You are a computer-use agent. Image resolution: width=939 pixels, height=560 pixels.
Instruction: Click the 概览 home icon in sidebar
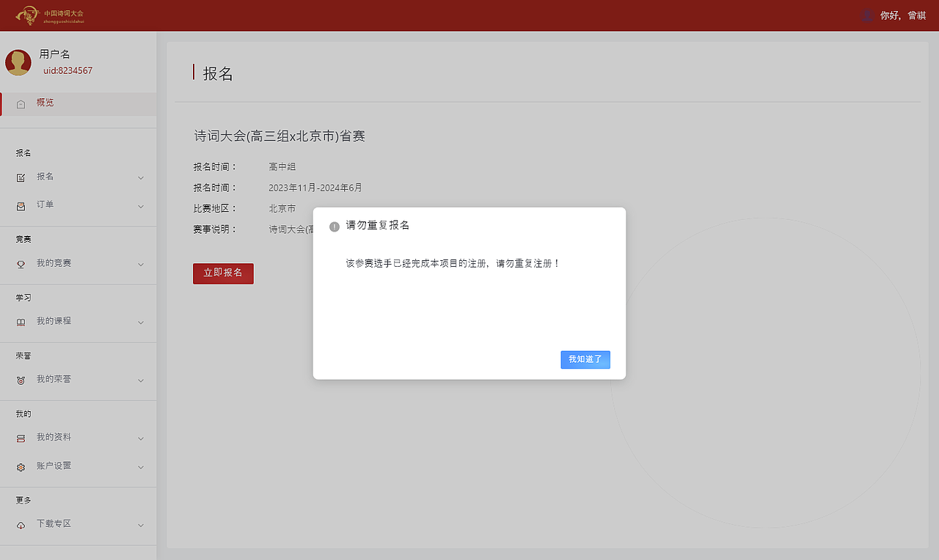click(21, 103)
